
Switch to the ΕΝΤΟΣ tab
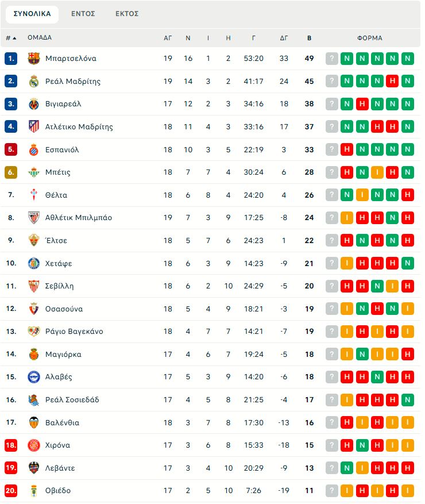pyautogui.click(x=83, y=14)
